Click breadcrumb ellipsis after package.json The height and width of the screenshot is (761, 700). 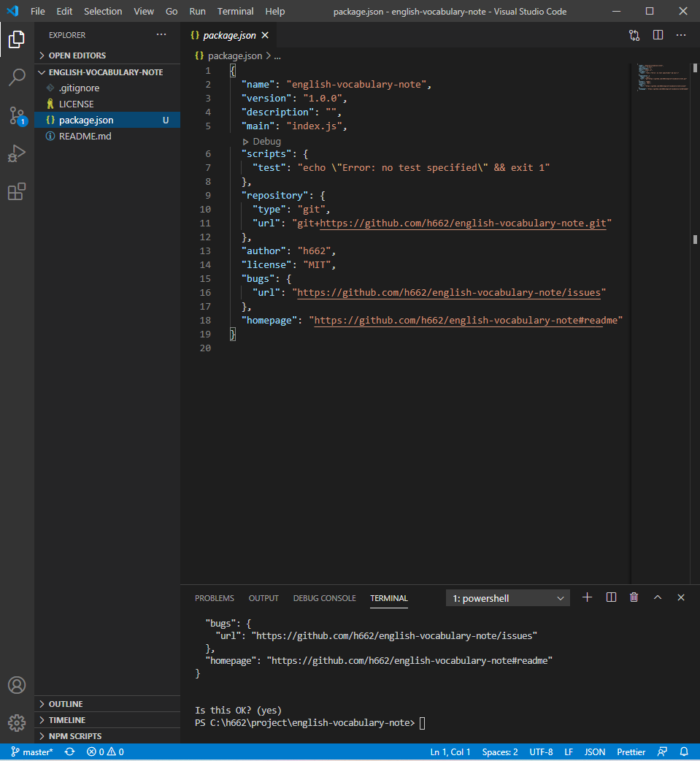click(277, 56)
